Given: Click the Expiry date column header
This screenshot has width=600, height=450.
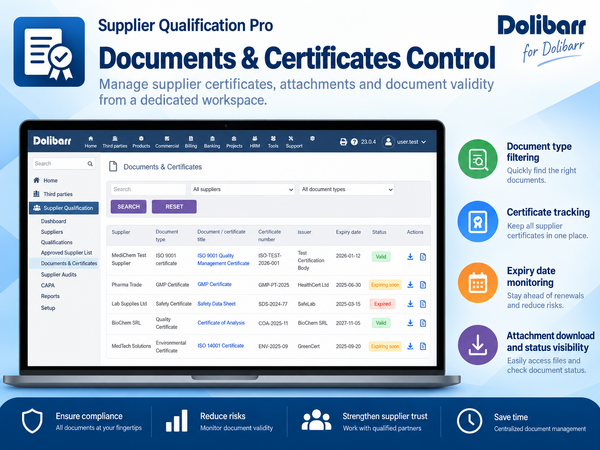Looking at the screenshot, I should tap(348, 232).
